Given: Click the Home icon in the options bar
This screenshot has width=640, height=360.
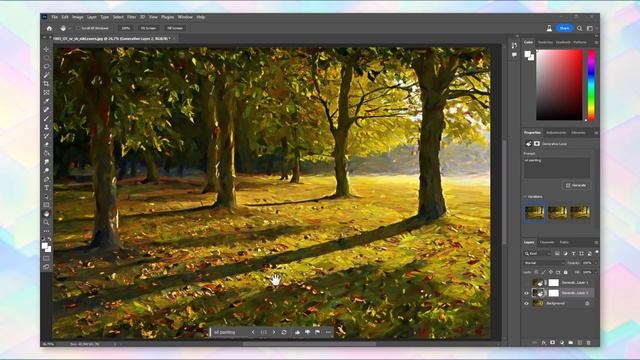Looking at the screenshot, I should [49, 28].
